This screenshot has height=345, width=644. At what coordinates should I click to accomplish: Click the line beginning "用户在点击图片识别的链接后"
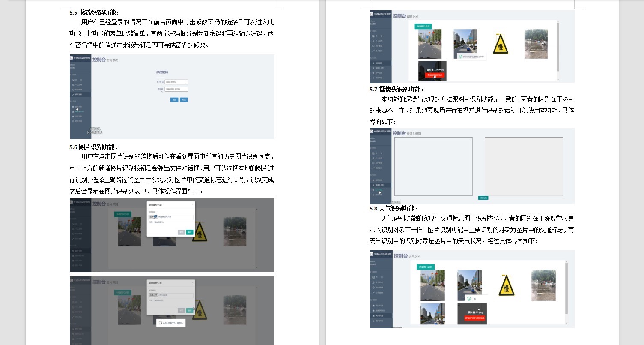[x=177, y=156]
